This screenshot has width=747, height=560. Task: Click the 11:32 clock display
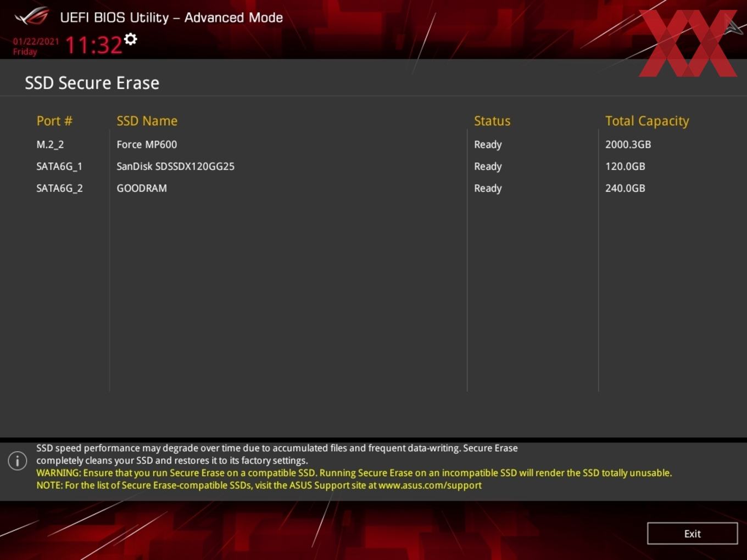(93, 45)
